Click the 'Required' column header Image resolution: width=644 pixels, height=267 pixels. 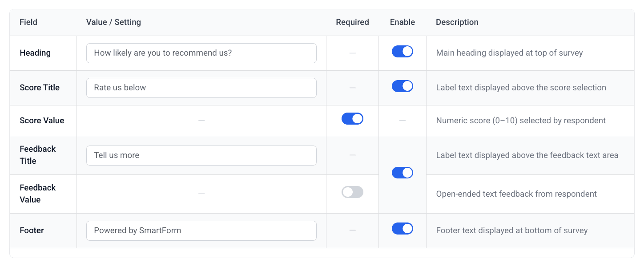pos(352,22)
